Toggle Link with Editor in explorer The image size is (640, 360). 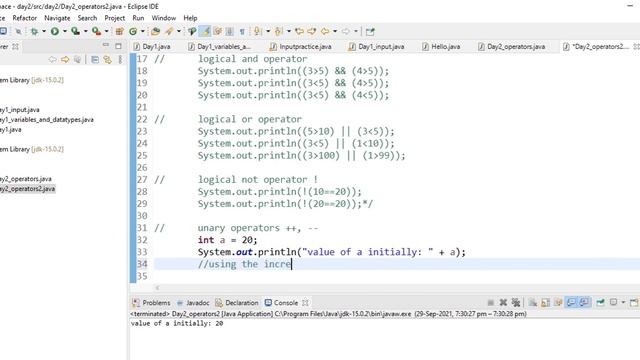pyautogui.click(x=107, y=60)
